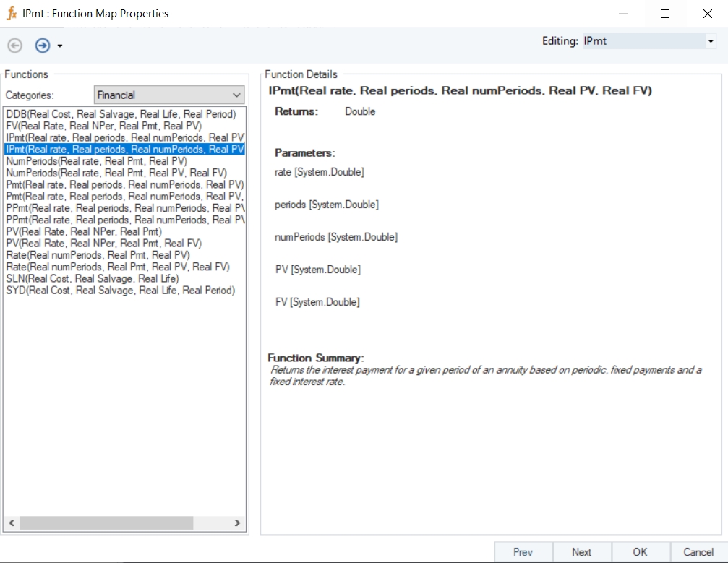Click the Next button

(x=581, y=552)
